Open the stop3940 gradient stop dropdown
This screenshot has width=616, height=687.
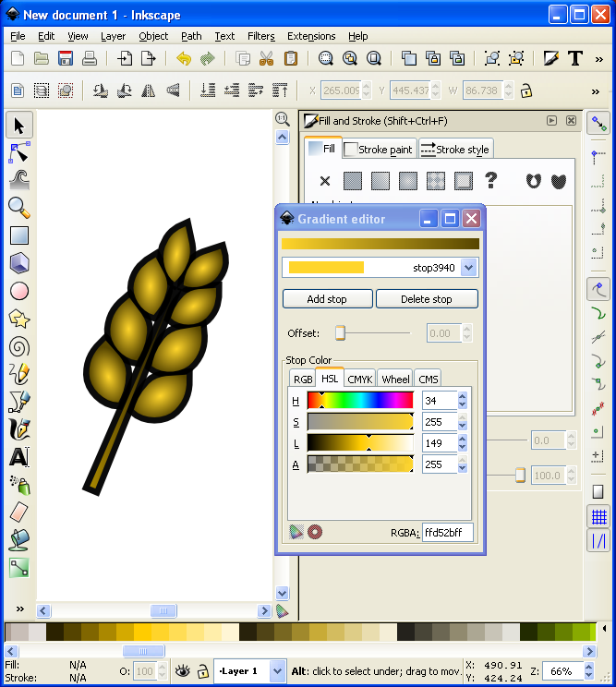tap(468, 268)
